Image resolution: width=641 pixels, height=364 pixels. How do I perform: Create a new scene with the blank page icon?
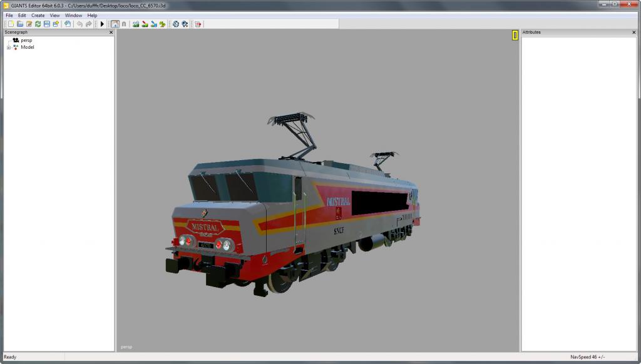pyautogui.click(x=11, y=24)
